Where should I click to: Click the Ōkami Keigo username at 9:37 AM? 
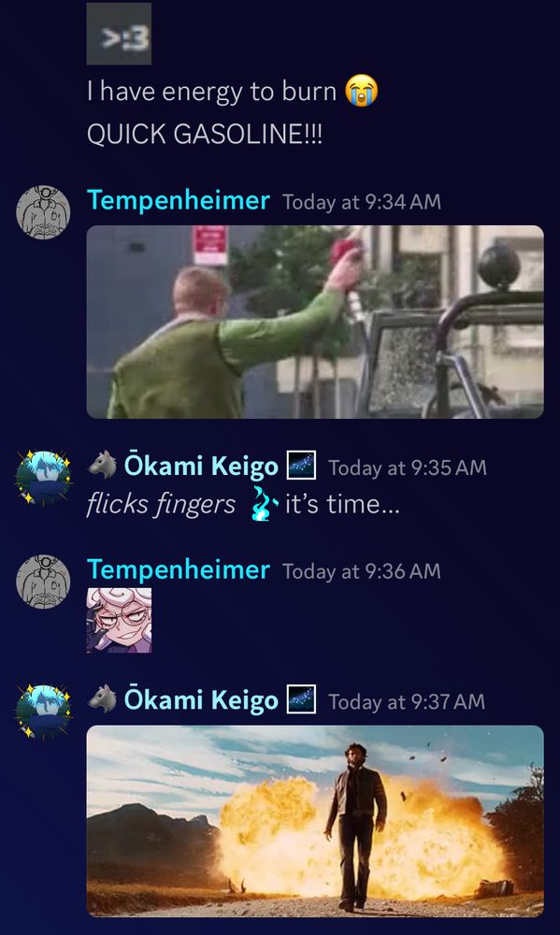point(201,700)
